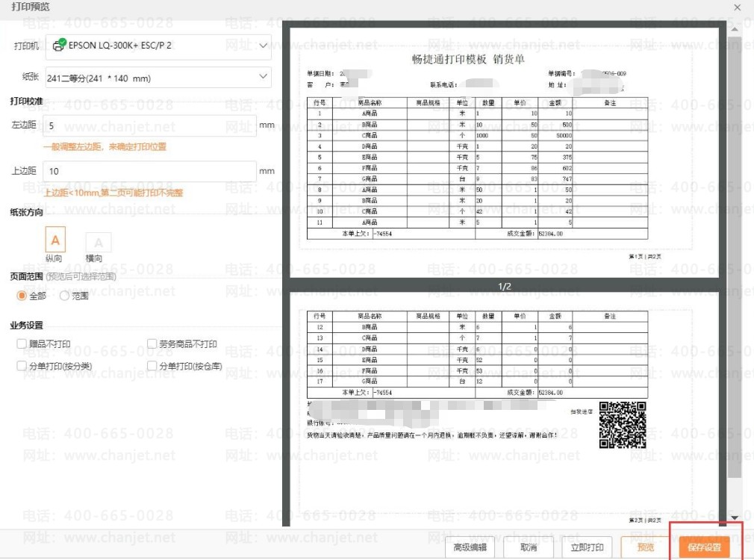Click the 商品名称 header on page one
The height and width of the screenshot is (560, 754).
(370, 102)
